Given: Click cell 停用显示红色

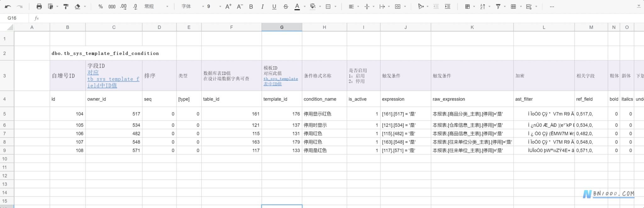Looking at the screenshot, I should coord(324,114).
